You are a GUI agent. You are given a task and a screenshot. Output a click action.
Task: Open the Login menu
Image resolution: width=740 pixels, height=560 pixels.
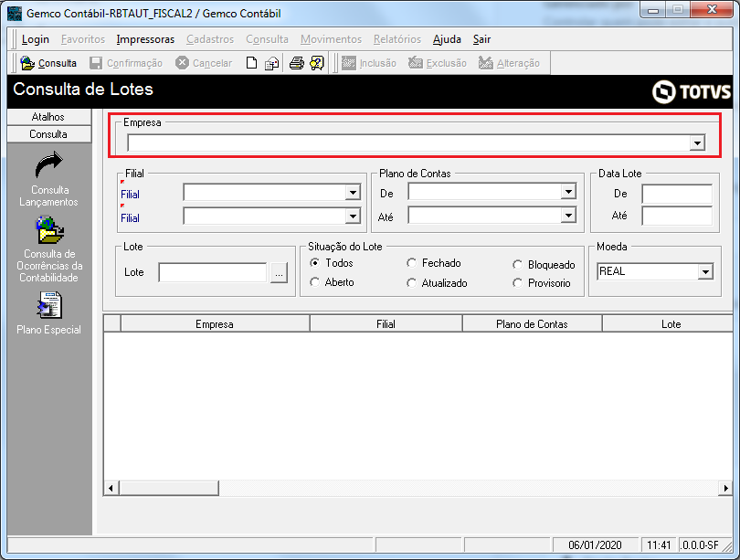[x=36, y=39]
